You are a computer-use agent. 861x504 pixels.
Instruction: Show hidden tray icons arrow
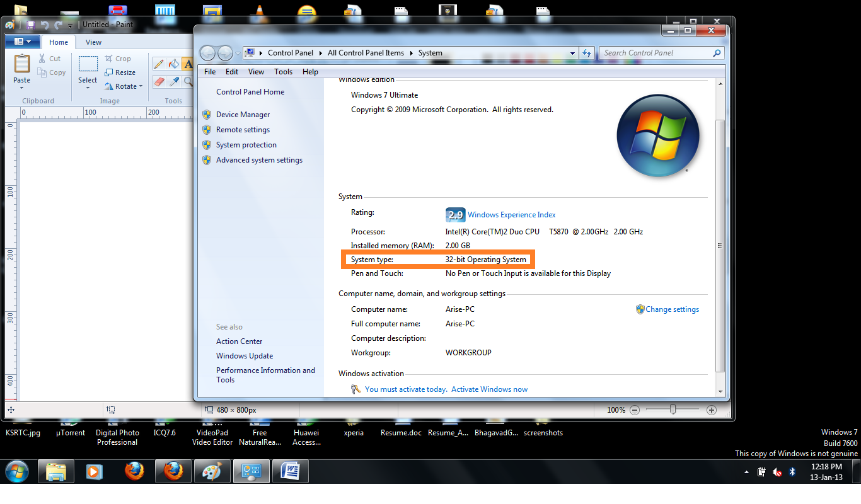tap(747, 472)
